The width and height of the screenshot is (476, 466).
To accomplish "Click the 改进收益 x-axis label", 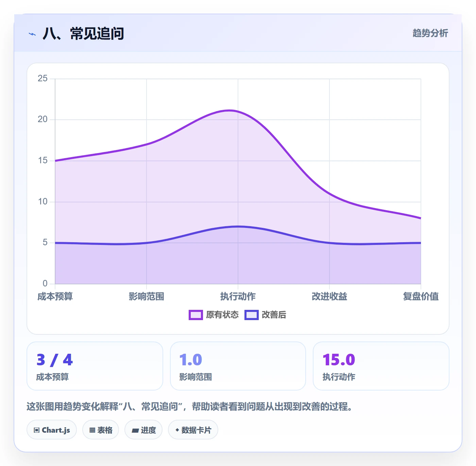I will click(x=329, y=297).
